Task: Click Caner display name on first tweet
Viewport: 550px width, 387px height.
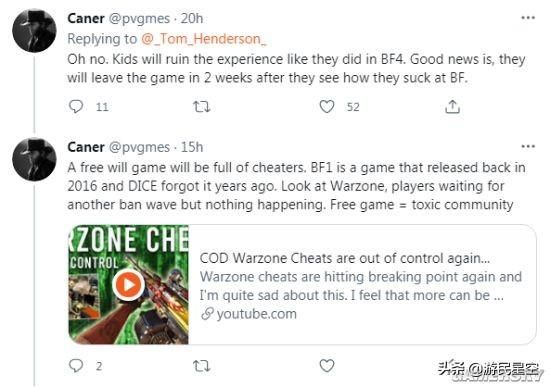Action: coord(86,18)
